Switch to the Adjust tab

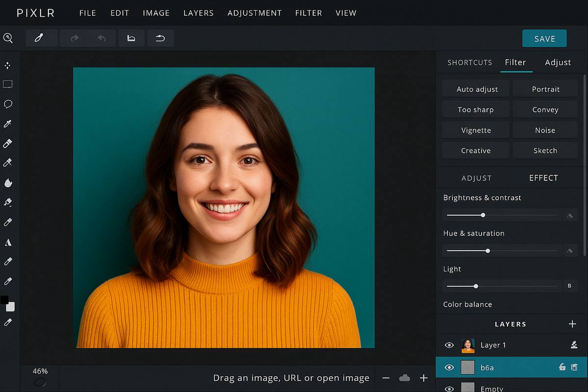558,62
